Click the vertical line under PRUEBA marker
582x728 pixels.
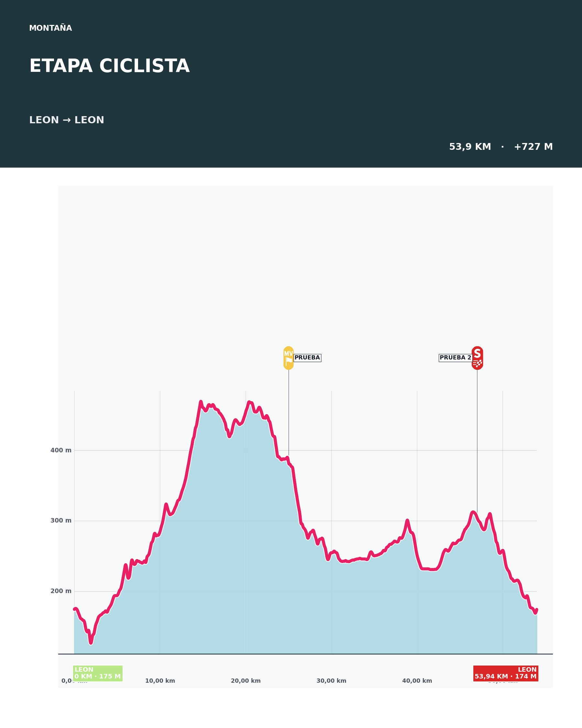[x=288, y=413]
